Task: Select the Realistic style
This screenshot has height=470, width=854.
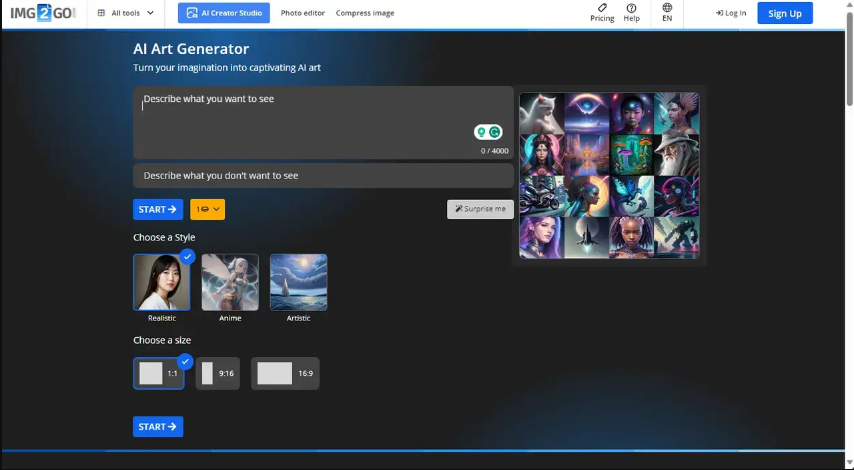Action: pyautogui.click(x=162, y=283)
